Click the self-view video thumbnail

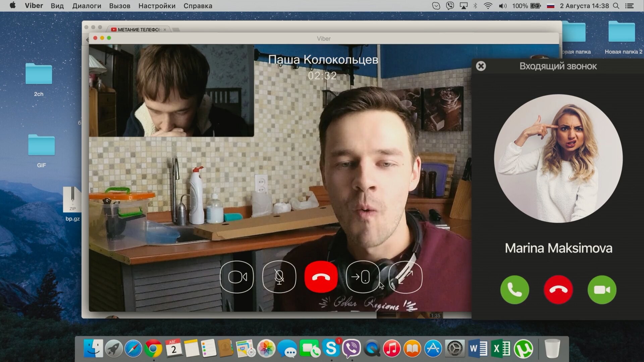171,90
